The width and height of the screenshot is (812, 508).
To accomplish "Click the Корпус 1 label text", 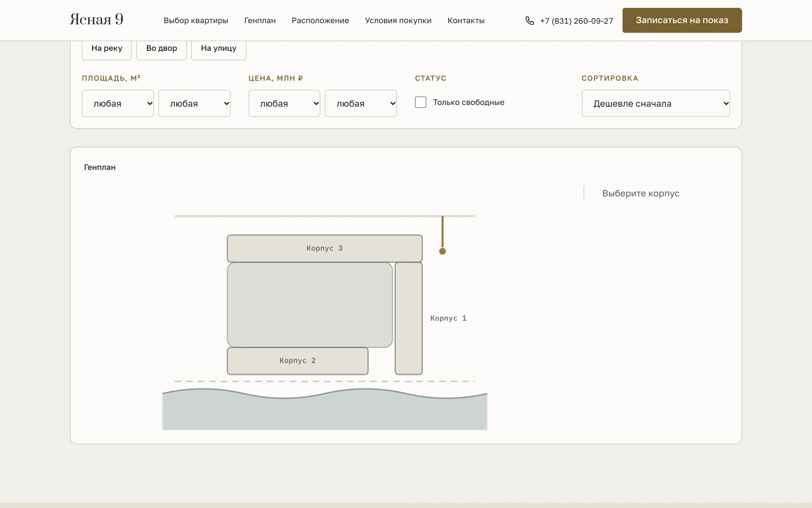I will [448, 318].
